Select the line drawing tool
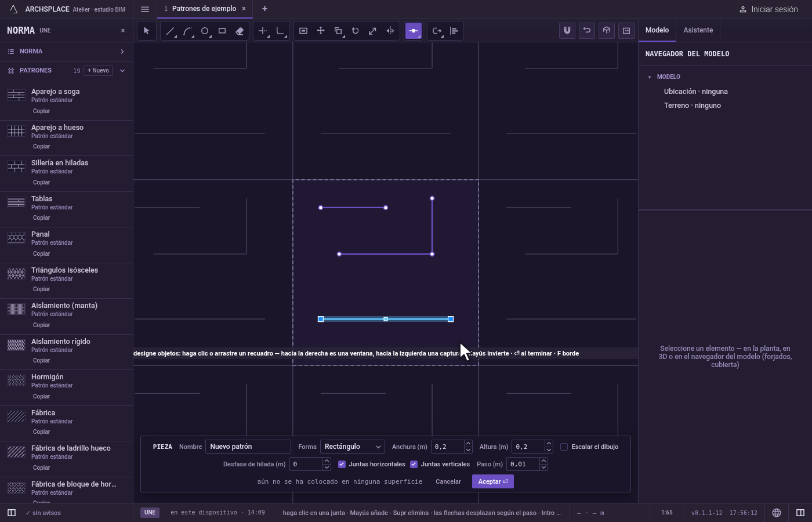Screen dimensions: 812x522 click(x=170, y=31)
